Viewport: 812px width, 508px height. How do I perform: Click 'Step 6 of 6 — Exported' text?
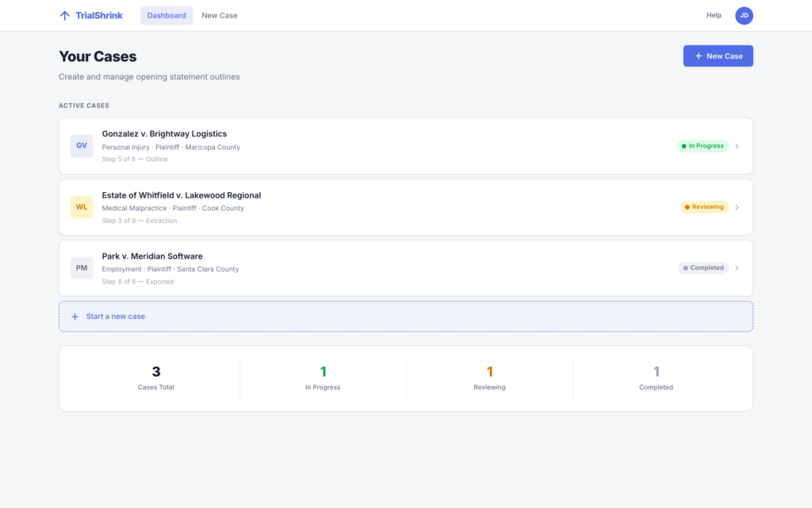pos(138,282)
